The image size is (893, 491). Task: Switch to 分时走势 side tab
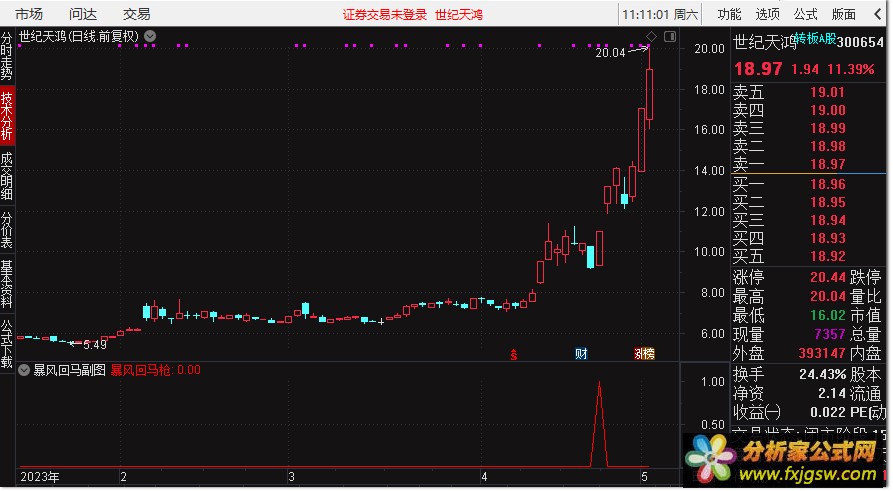point(6,56)
